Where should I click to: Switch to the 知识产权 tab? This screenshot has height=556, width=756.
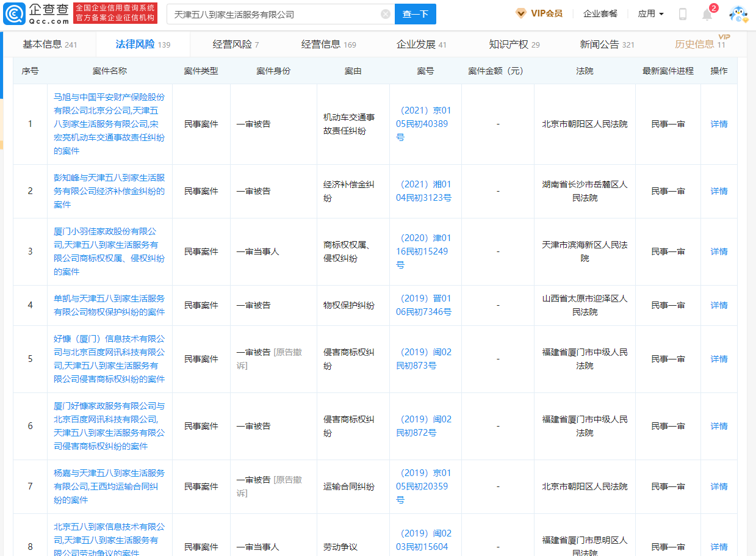point(514,44)
